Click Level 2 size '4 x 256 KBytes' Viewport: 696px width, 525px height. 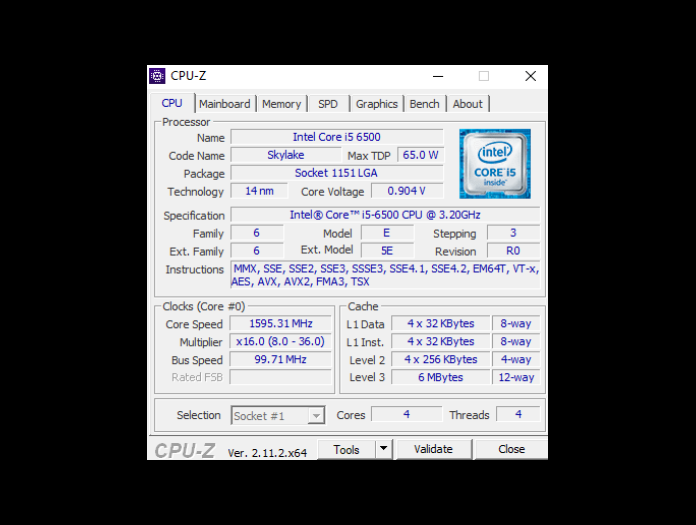(441, 359)
